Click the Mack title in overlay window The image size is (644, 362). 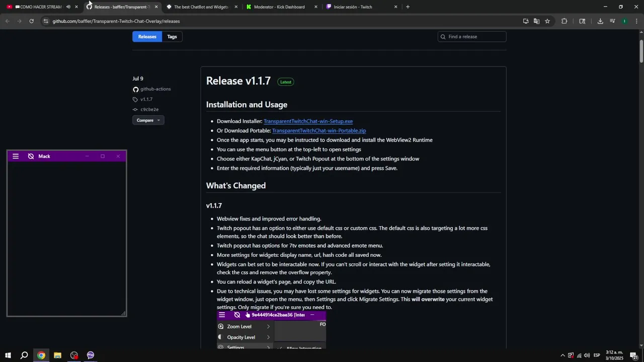44,156
